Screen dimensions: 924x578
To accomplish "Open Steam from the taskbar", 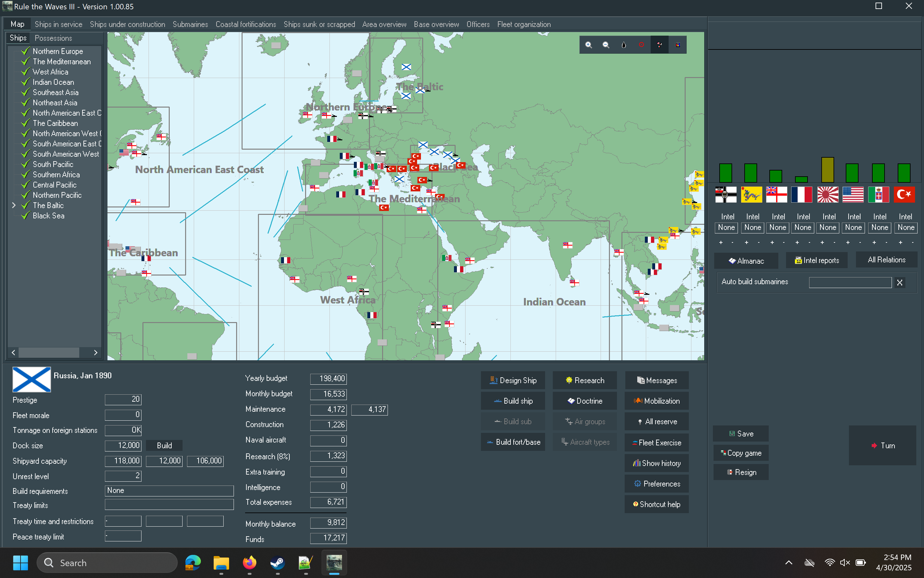I will 278,563.
